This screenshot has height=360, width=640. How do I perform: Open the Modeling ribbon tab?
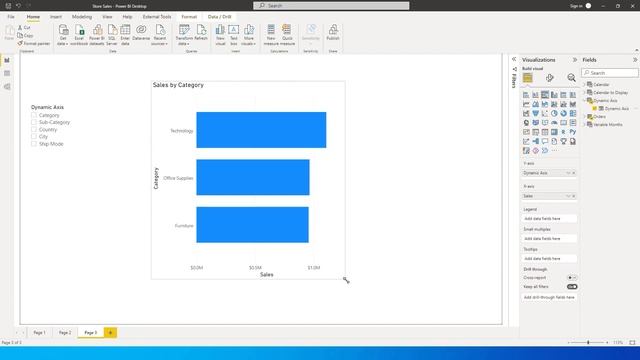click(x=82, y=17)
